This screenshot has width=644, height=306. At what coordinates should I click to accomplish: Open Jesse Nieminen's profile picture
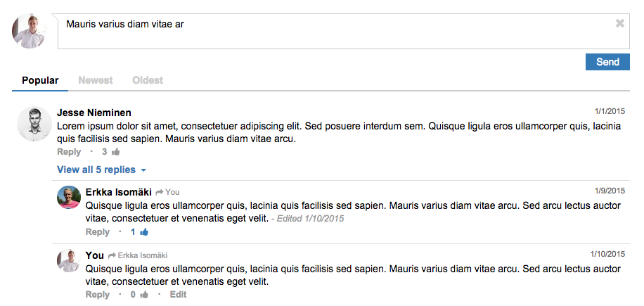(x=34, y=124)
